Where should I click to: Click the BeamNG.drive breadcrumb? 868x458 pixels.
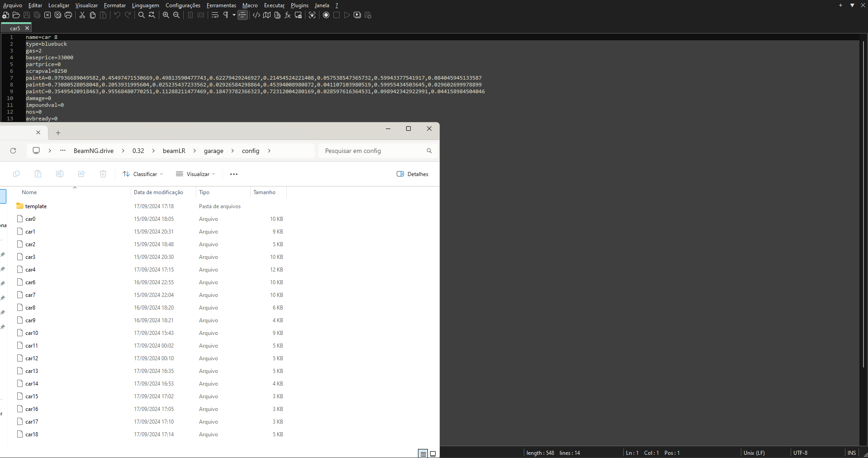(x=94, y=151)
